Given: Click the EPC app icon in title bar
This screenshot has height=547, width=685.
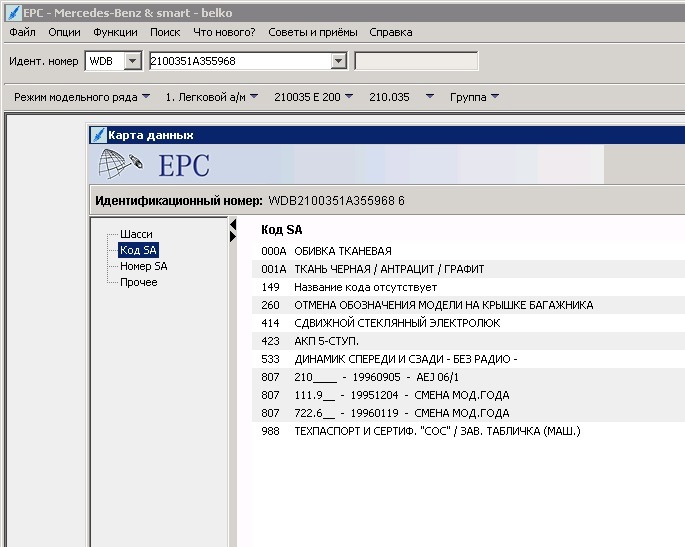Looking at the screenshot, I should tap(14, 13).
